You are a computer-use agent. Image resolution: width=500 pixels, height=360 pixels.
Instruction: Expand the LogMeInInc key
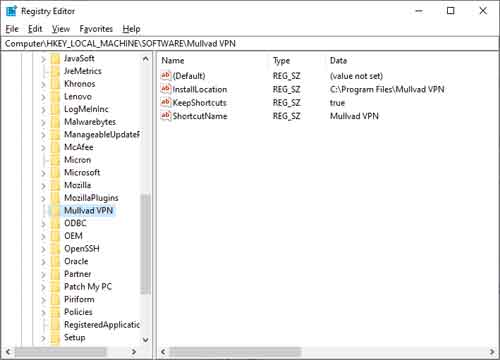coord(43,110)
